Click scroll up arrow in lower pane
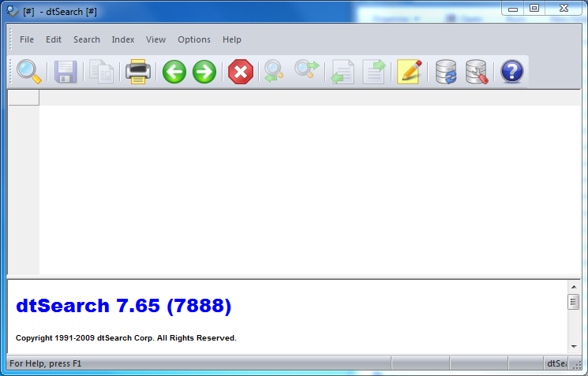The height and width of the screenshot is (376, 588). click(574, 287)
